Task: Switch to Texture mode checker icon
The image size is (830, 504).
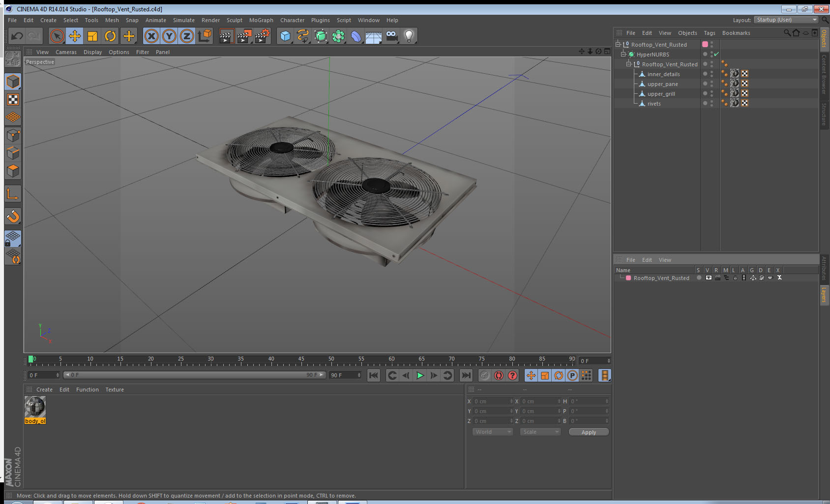Action: click(13, 100)
